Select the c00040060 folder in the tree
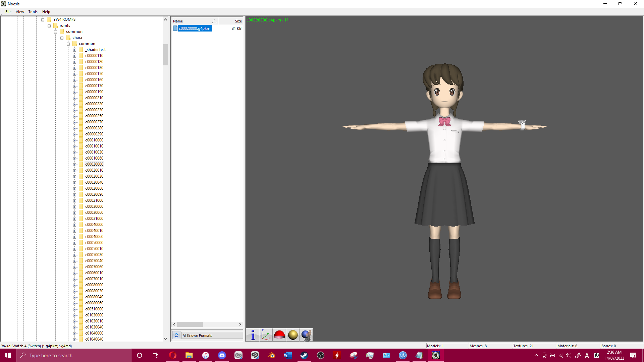Viewport: 644px width, 362px height. 94,237
